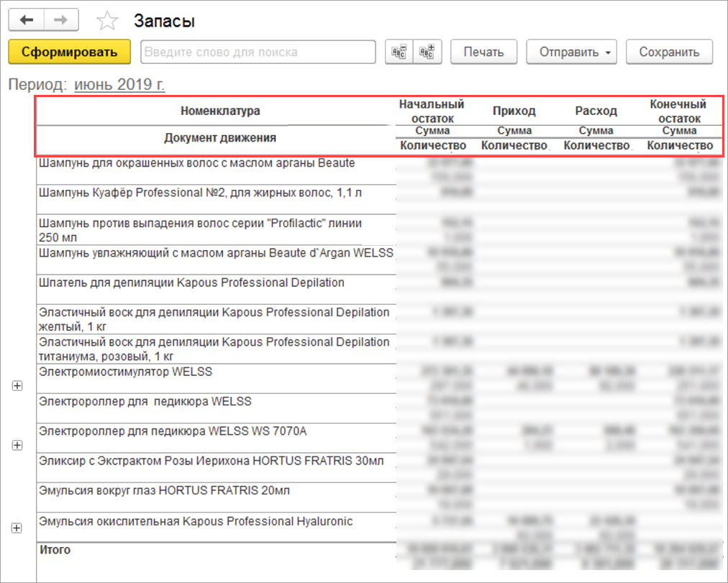The width and height of the screenshot is (728, 583).
Task: Select the Конечный остаток column header
Action: pos(678,111)
